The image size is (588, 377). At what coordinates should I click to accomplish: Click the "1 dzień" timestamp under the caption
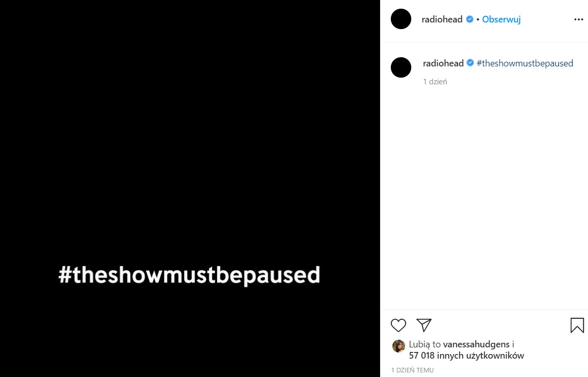pos(435,82)
